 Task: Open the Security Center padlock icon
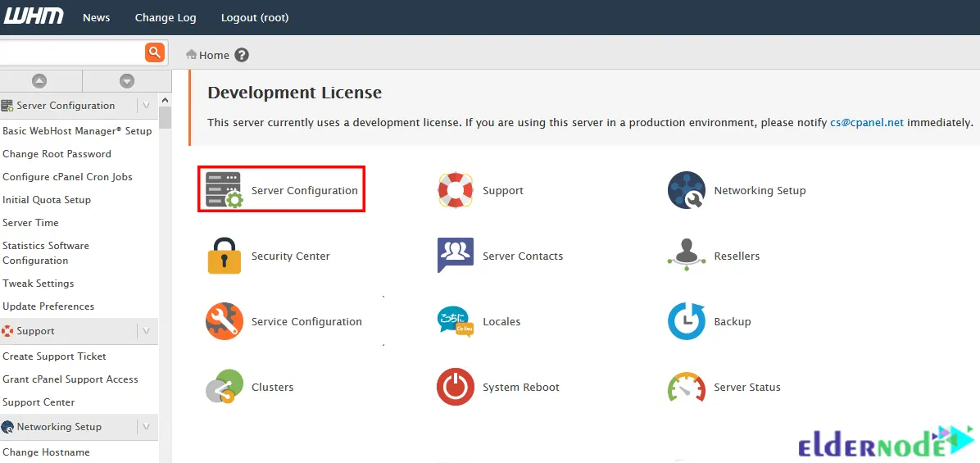pos(224,256)
